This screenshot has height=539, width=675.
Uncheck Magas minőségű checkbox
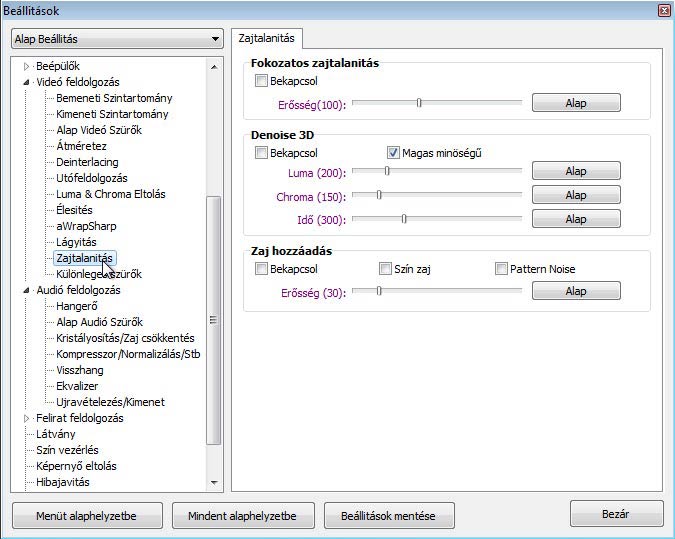[x=393, y=153]
